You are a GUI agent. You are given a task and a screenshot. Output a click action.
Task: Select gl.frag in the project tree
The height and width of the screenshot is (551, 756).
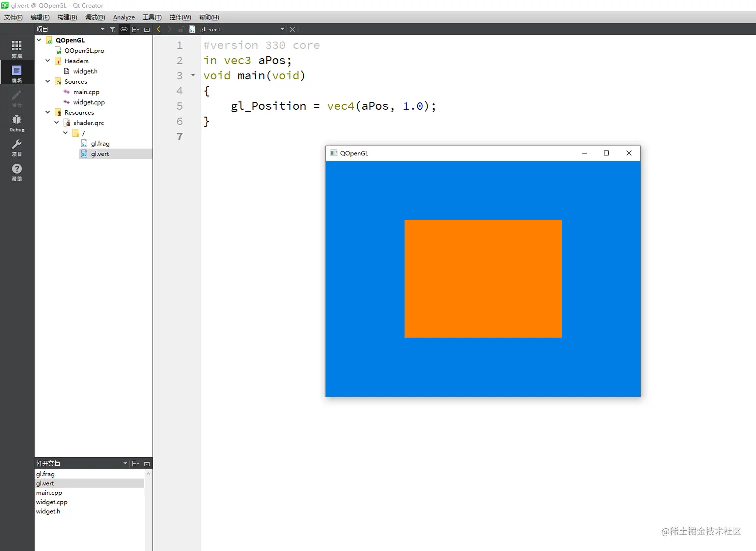100,143
